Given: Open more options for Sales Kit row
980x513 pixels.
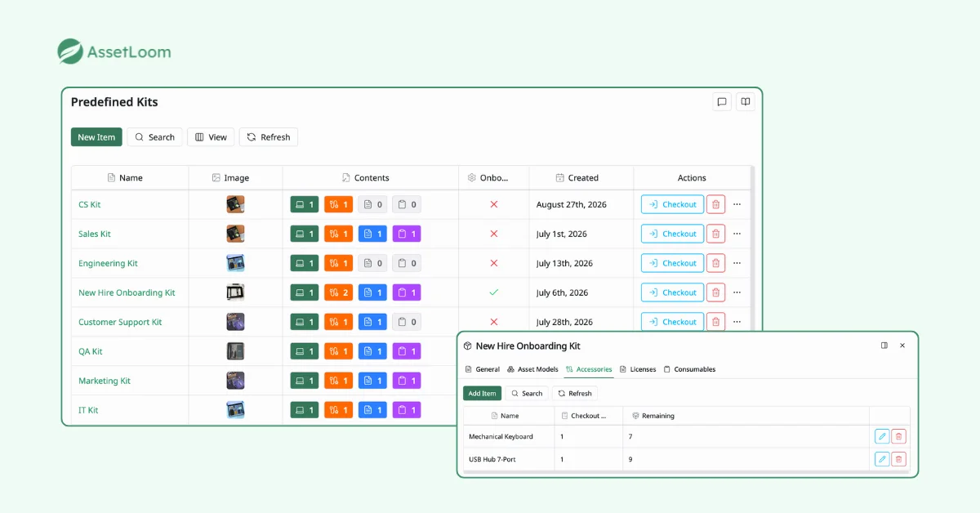Looking at the screenshot, I should [737, 234].
